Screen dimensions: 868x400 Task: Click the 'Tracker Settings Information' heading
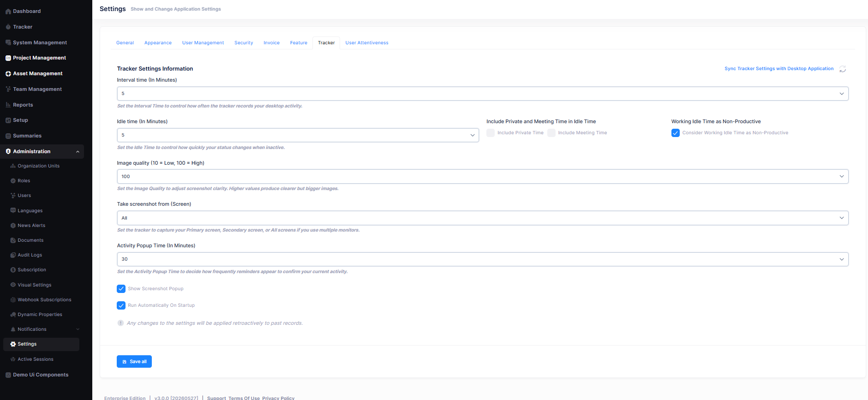point(155,69)
